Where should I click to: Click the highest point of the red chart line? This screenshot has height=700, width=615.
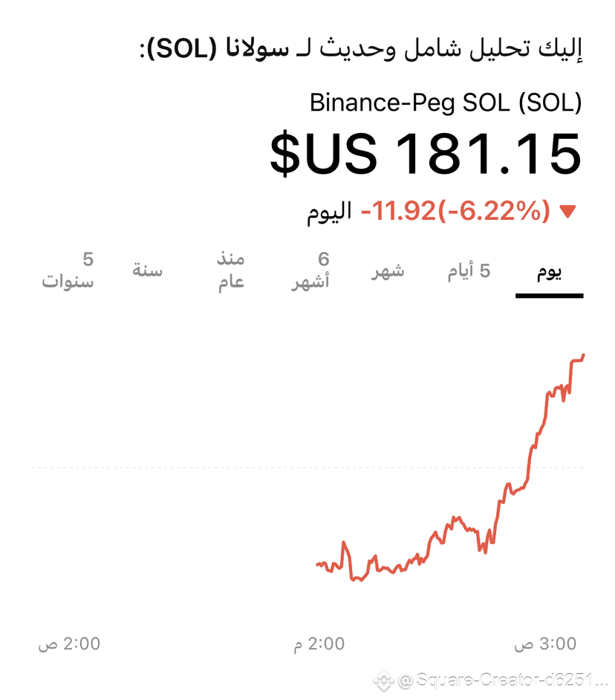tap(583, 355)
